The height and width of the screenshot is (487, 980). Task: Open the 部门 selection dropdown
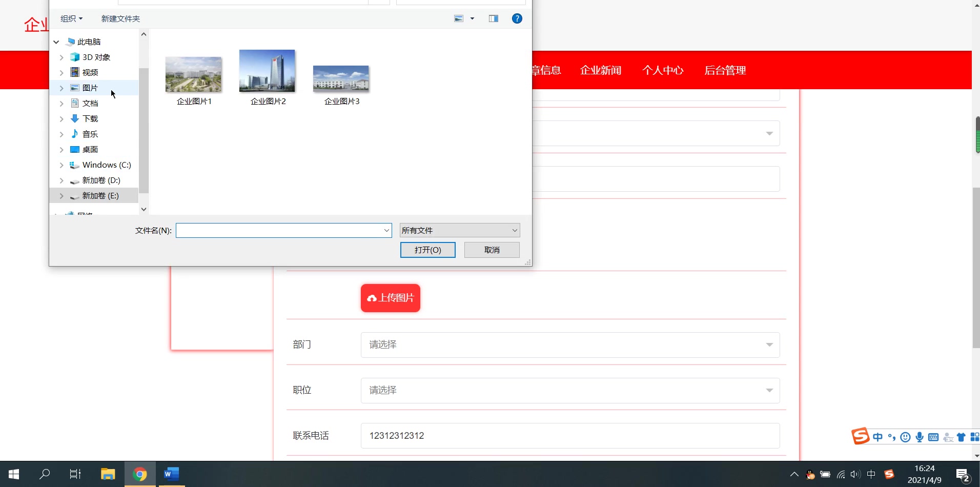(x=569, y=344)
